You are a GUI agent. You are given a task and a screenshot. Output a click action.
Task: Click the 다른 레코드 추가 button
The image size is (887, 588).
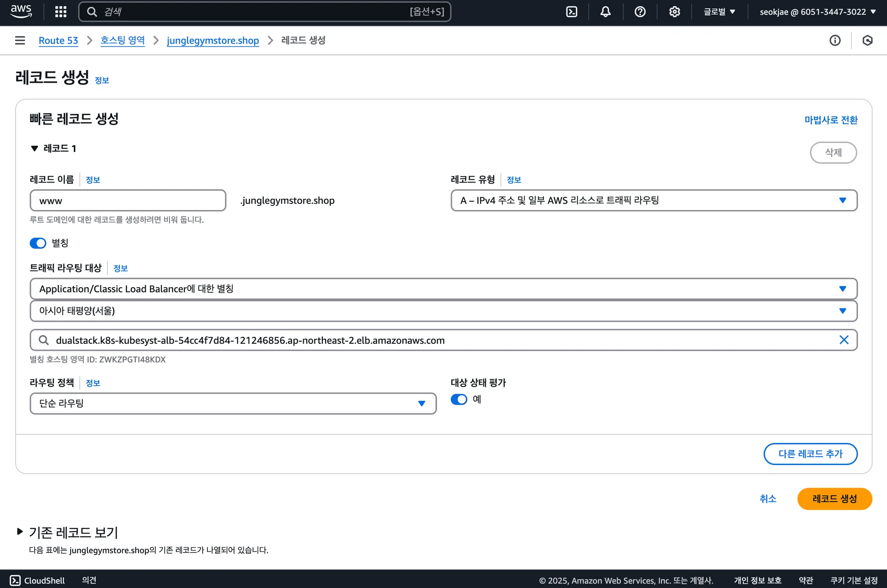pos(810,454)
